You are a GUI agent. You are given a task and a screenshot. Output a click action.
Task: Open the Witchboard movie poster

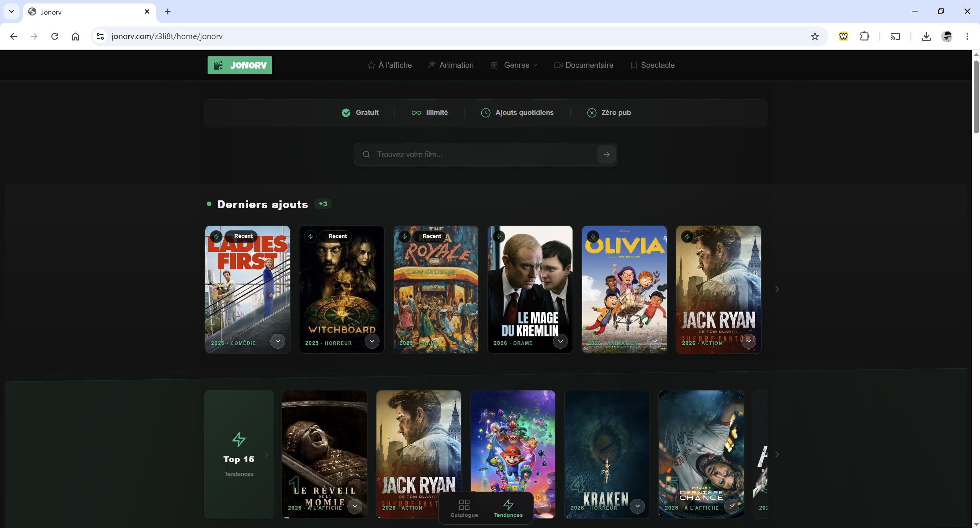(x=342, y=289)
